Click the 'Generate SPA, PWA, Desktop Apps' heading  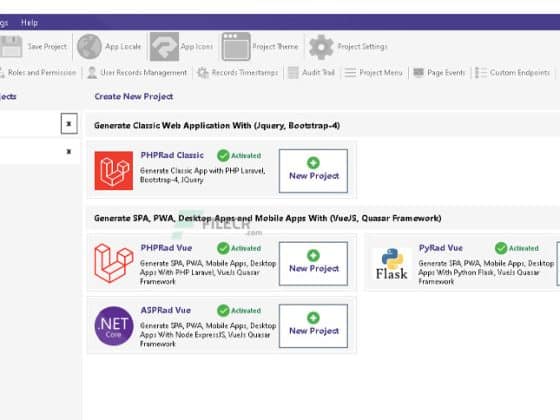(x=268, y=218)
